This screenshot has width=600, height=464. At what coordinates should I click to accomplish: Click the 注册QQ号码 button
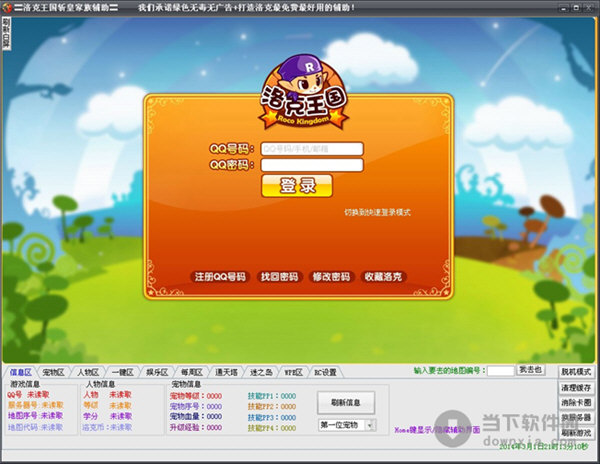point(220,277)
